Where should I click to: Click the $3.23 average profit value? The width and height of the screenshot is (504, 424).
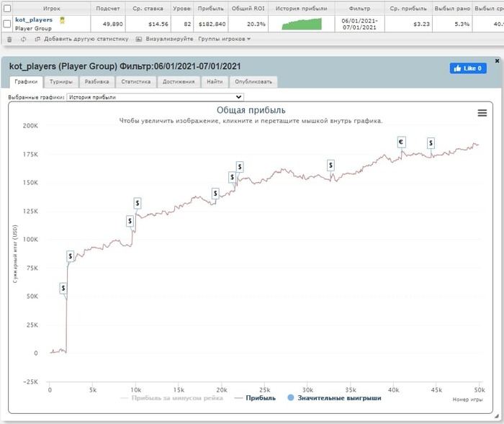[421, 24]
